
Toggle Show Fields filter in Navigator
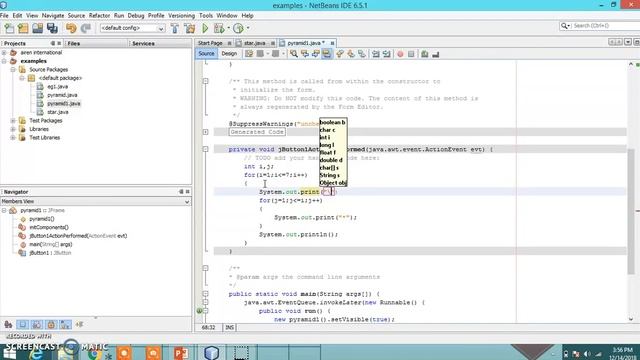pyautogui.click(x=22, y=325)
